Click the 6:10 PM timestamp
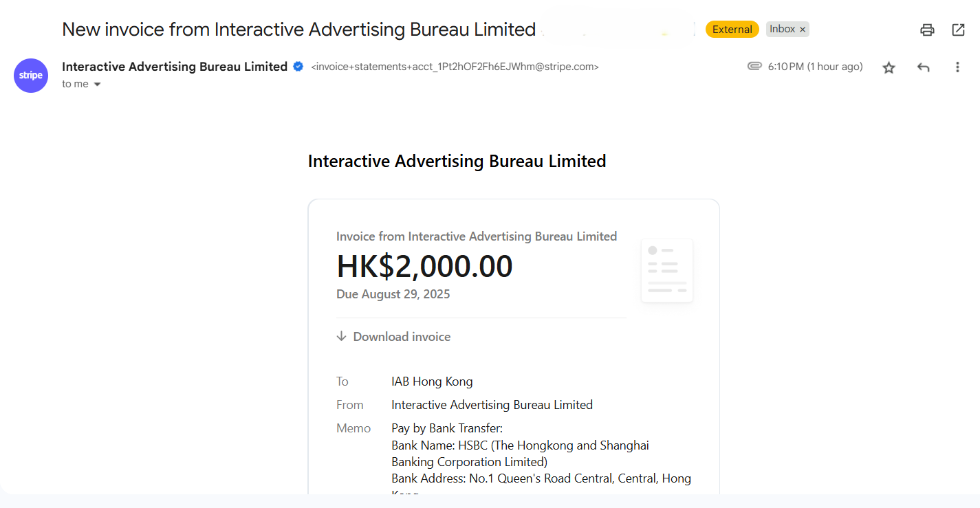 tap(815, 67)
